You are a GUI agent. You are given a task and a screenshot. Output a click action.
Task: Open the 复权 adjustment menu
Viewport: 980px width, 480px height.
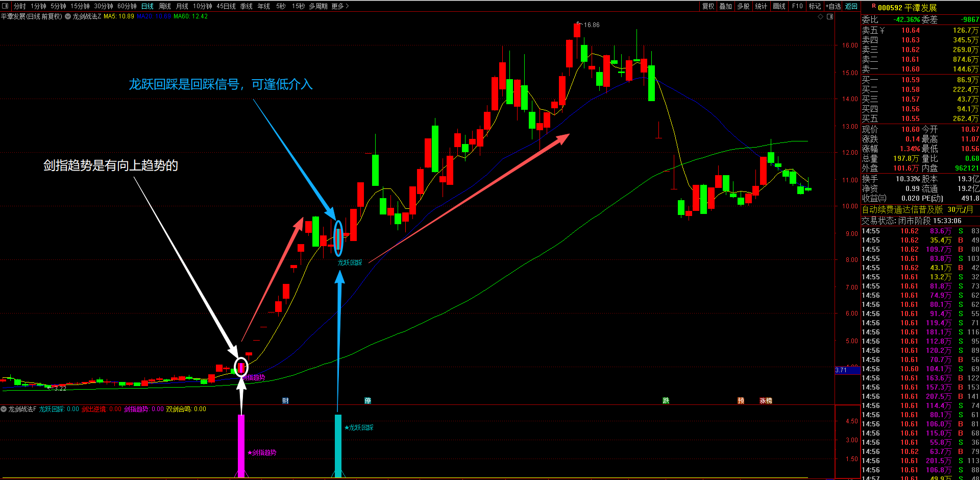[708, 6]
